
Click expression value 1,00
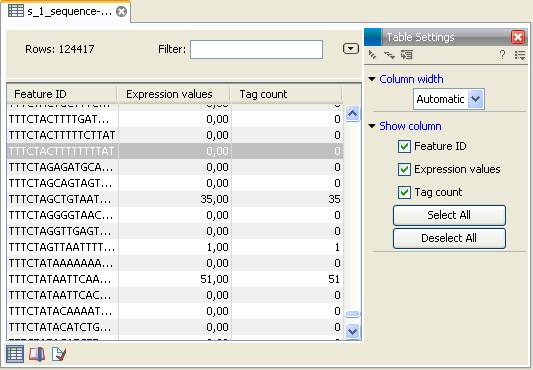(218, 247)
